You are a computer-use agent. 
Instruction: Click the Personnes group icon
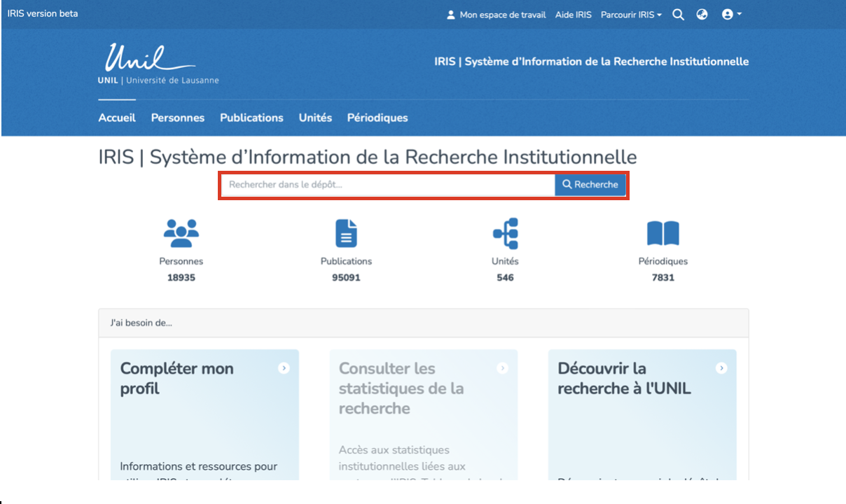click(x=181, y=233)
